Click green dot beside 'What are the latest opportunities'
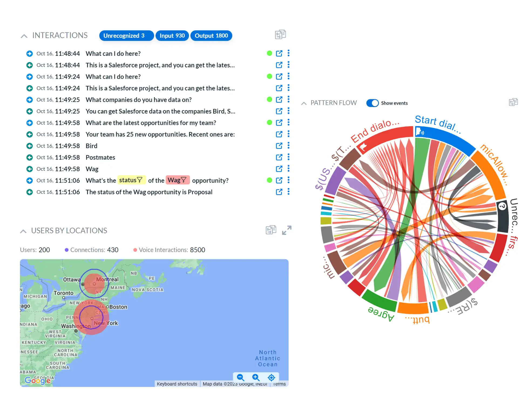 269,122
